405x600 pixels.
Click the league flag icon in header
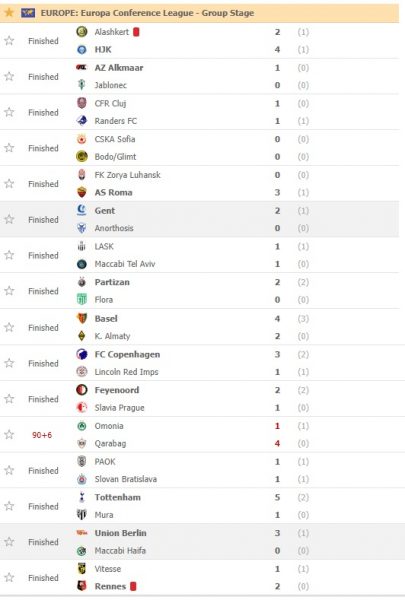pos(28,13)
